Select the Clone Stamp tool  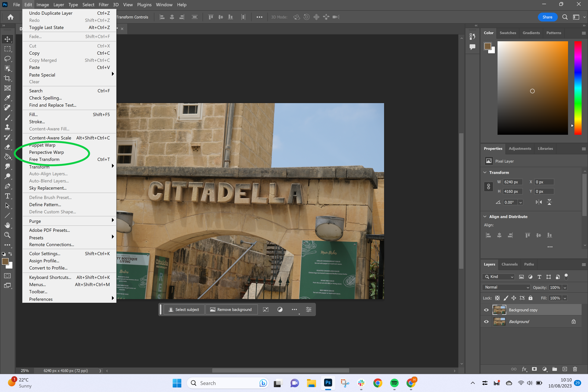click(x=8, y=127)
